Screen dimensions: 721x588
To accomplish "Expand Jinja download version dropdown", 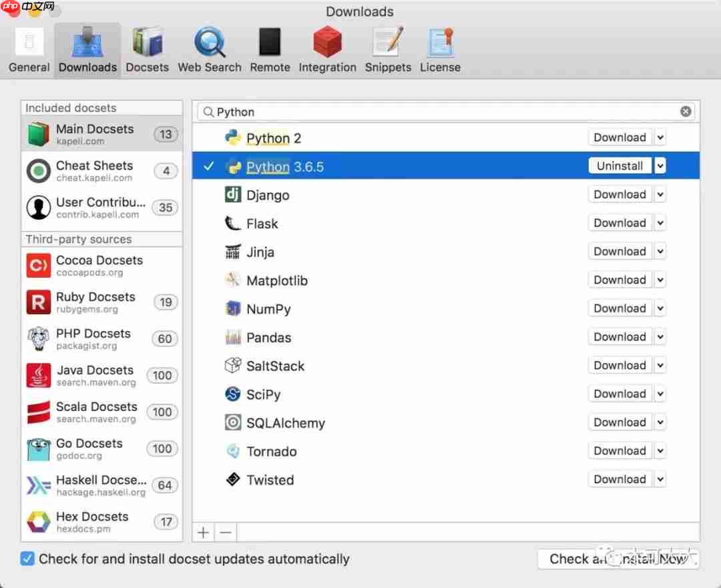I will [660, 252].
